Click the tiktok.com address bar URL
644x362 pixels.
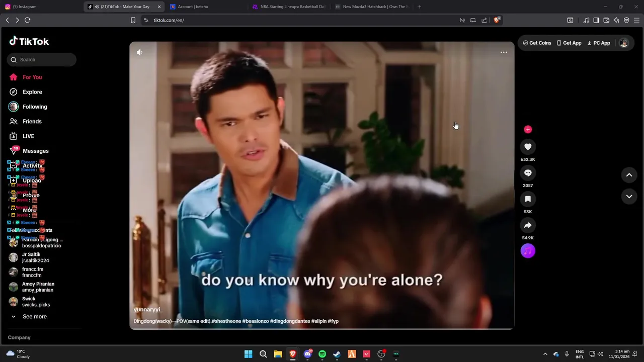pos(169,20)
